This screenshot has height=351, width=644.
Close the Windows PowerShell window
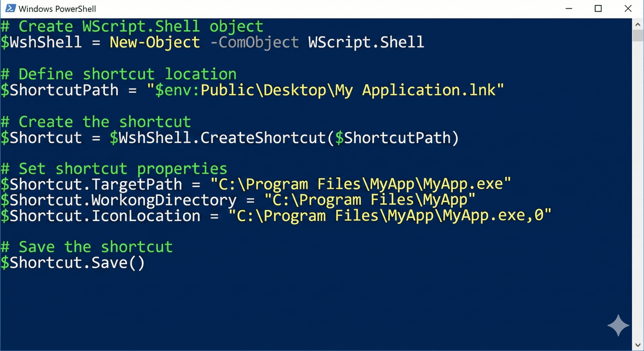point(628,9)
